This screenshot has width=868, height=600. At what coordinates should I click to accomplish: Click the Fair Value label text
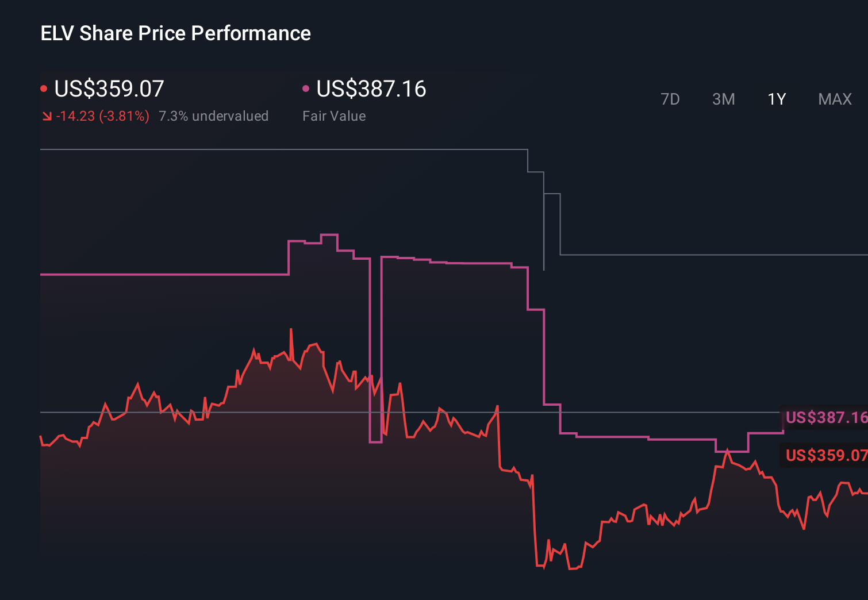(333, 116)
